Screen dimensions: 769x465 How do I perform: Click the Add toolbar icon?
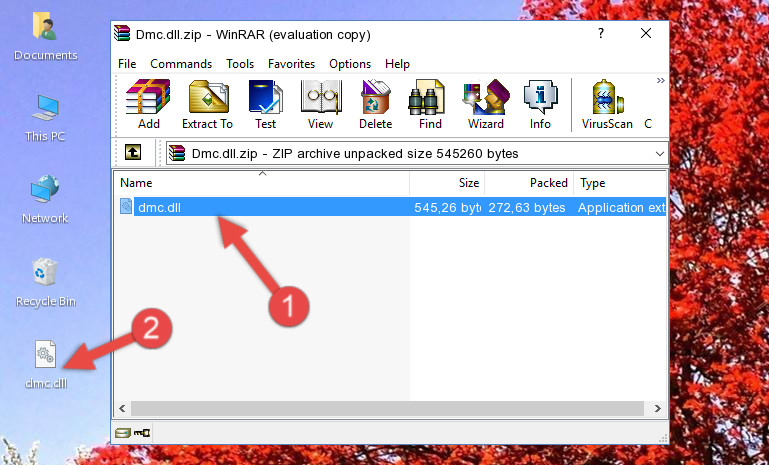tap(148, 104)
